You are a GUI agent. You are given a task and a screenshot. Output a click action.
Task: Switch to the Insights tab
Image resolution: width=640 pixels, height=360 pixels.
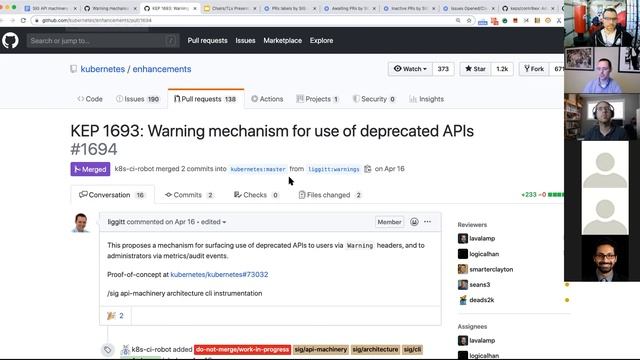coord(427,99)
